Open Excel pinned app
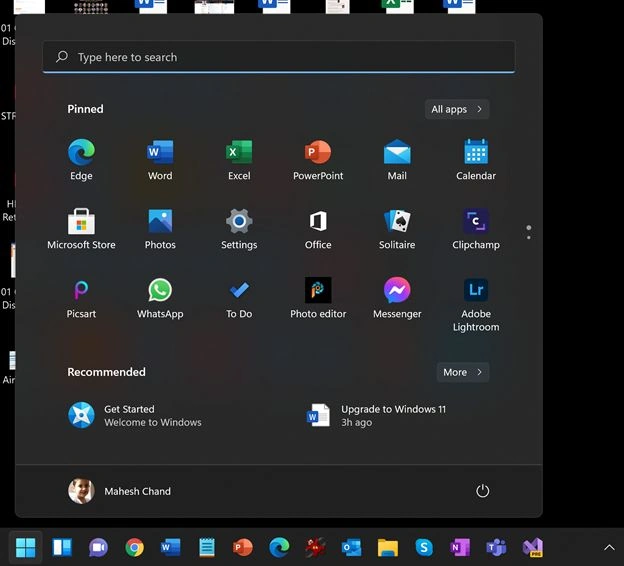Screen dimensions: 624x566 point(239,160)
